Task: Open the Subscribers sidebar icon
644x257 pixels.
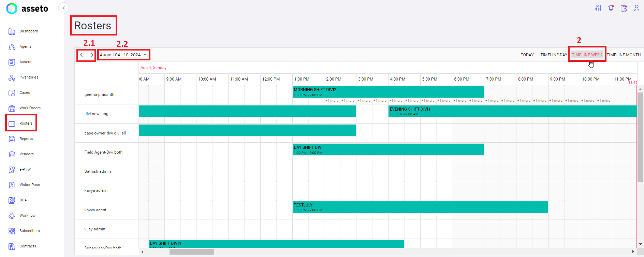Action: point(12,231)
